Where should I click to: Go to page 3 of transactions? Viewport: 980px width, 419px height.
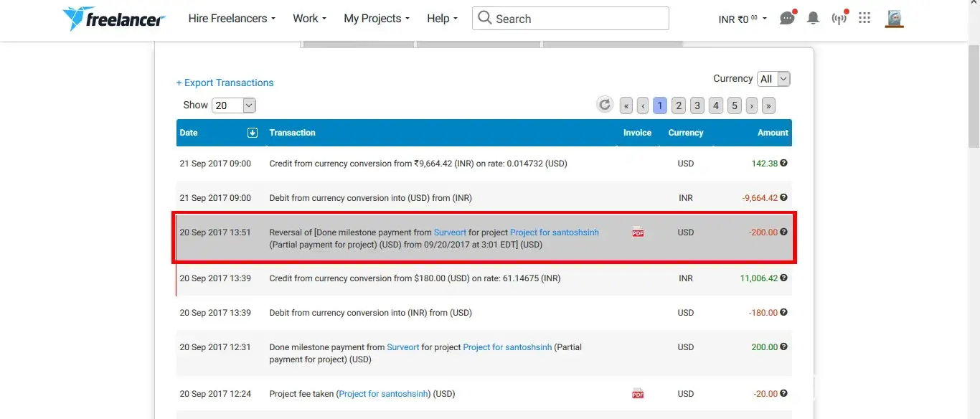(697, 105)
